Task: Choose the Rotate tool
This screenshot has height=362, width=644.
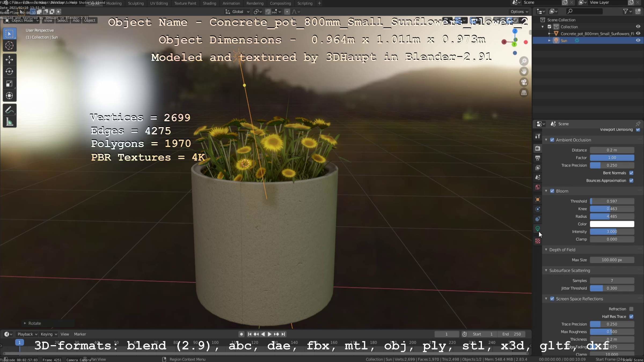Action: point(9,72)
